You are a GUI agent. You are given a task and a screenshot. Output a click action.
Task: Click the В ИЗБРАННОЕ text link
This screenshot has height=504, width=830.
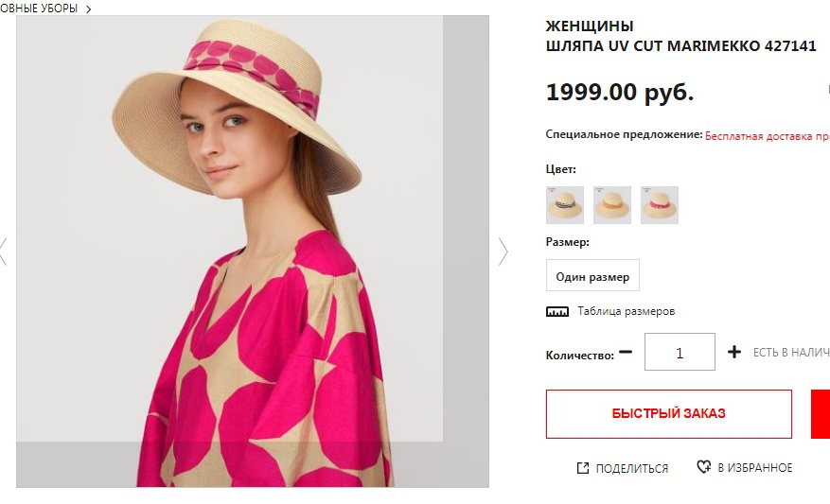coord(754,468)
